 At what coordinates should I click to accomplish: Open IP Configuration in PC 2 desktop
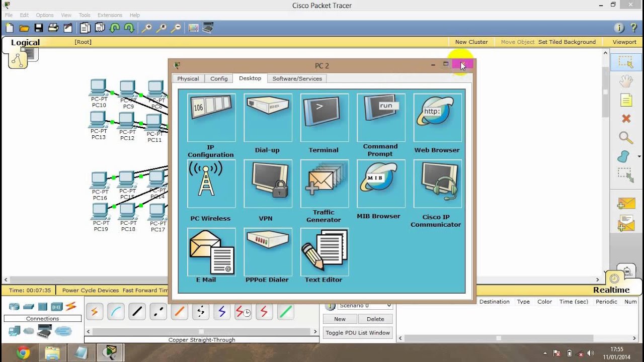point(211,118)
